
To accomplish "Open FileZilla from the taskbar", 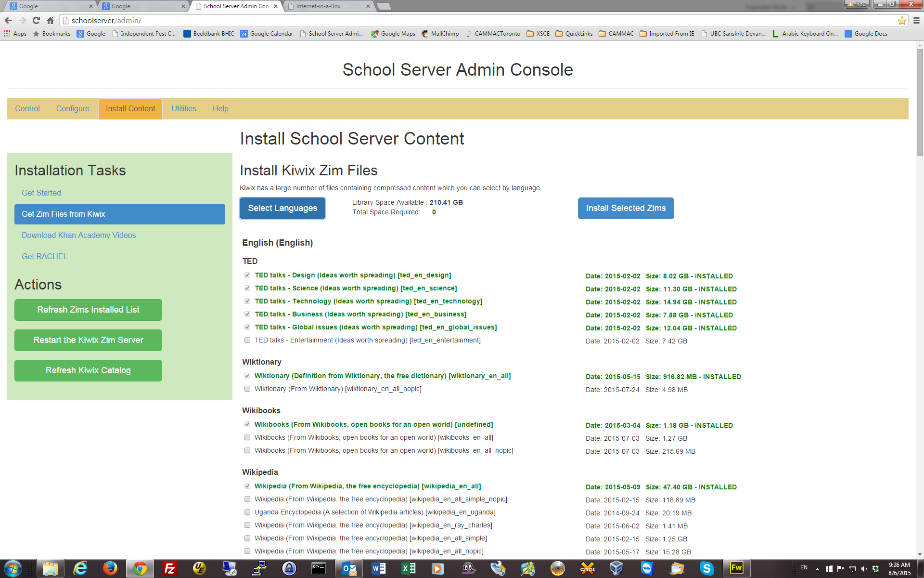I will [x=169, y=568].
